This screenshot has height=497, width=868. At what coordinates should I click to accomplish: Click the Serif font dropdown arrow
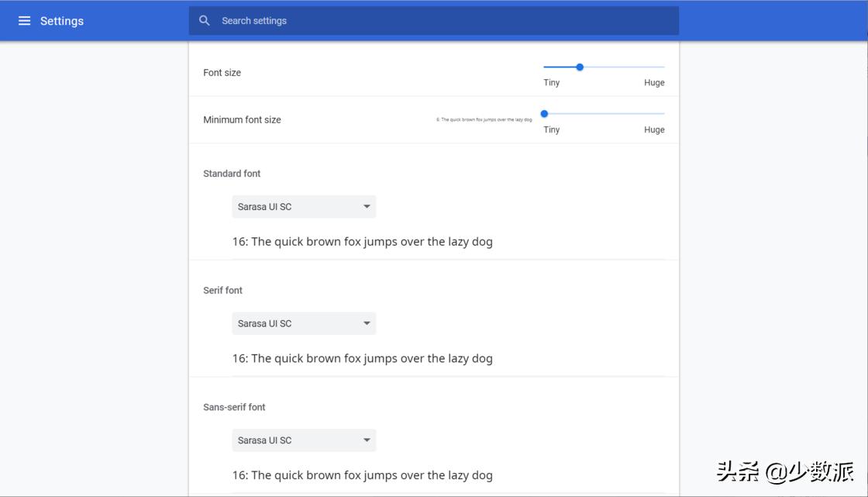pos(367,323)
